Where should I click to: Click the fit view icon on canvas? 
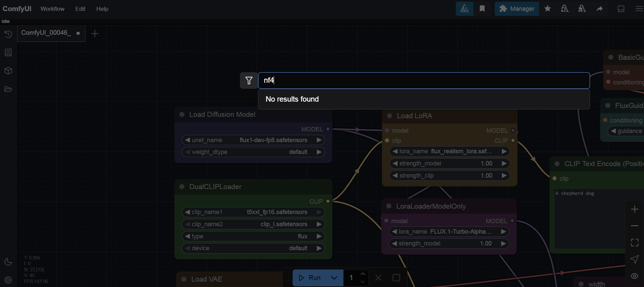click(635, 242)
